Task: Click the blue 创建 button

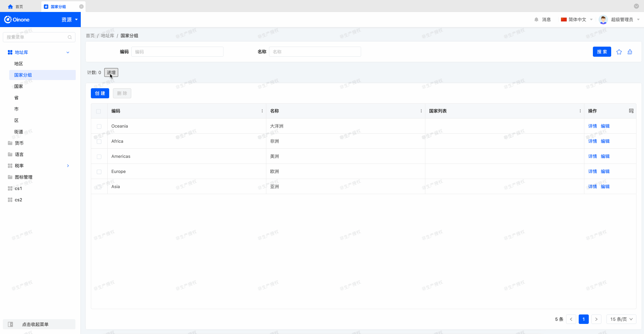Action: (x=100, y=93)
